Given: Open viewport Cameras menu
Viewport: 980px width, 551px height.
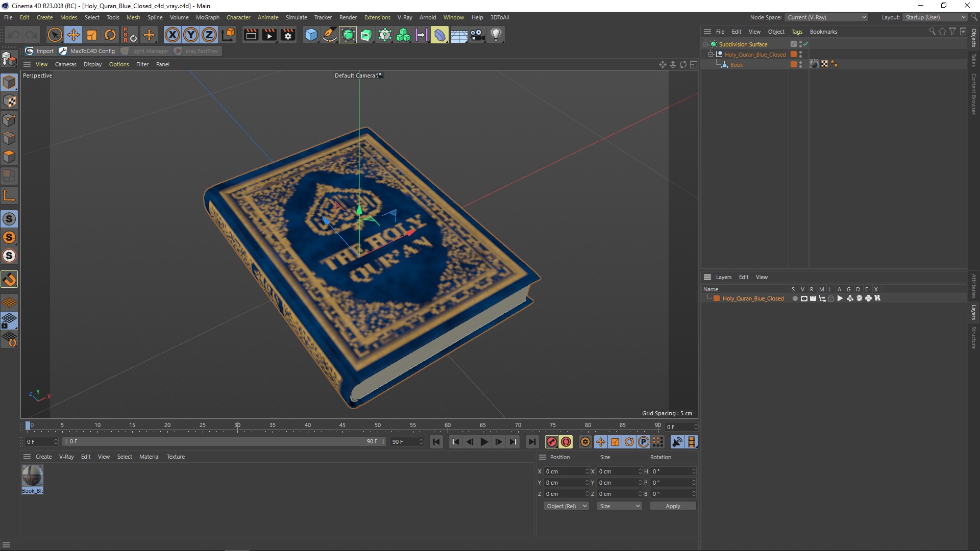Looking at the screenshot, I should pyautogui.click(x=65, y=64).
